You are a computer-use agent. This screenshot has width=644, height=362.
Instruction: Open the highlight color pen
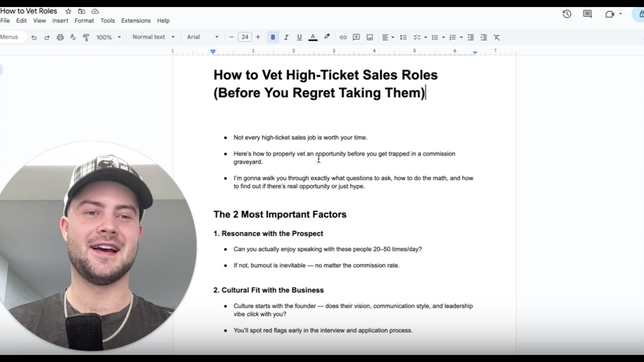click(327, 37)
